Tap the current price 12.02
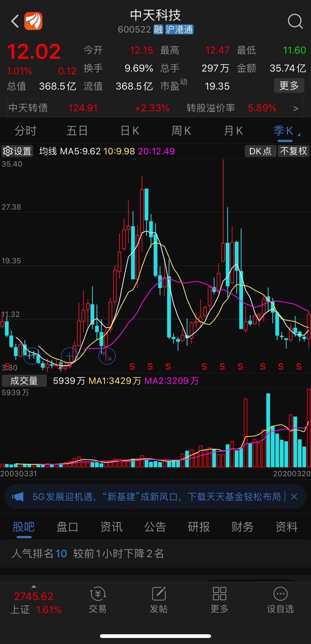Viewport: 311px width, 644px height. pyautogui.click(x=34, y=52)
